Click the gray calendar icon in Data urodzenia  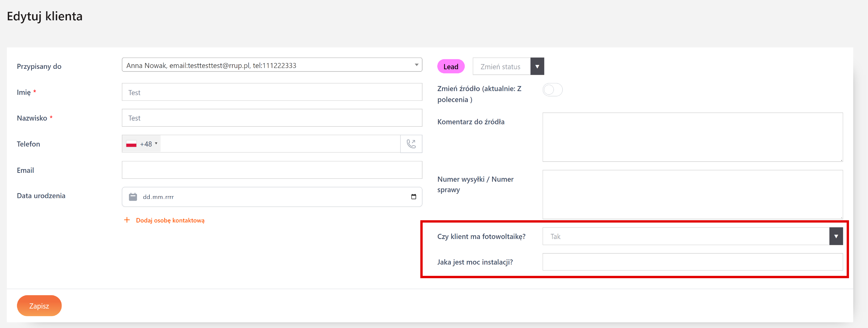(133, 197)
